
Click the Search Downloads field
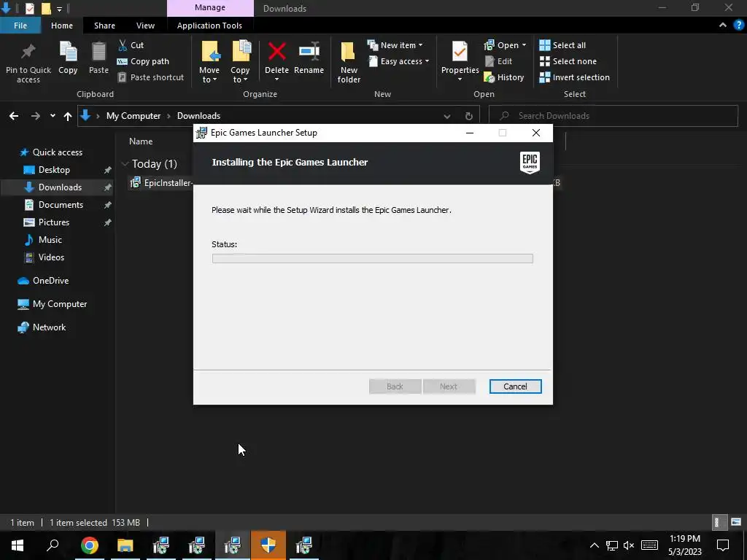click(614, 116)
